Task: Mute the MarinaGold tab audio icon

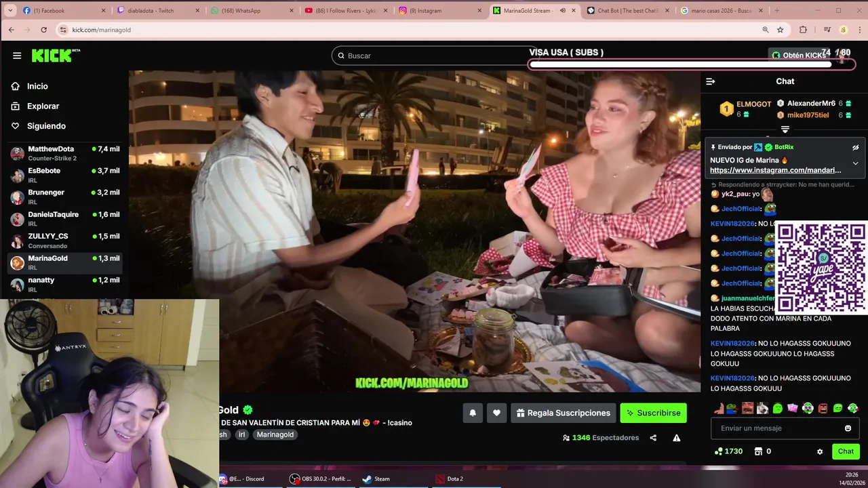Action: [562, 11]
